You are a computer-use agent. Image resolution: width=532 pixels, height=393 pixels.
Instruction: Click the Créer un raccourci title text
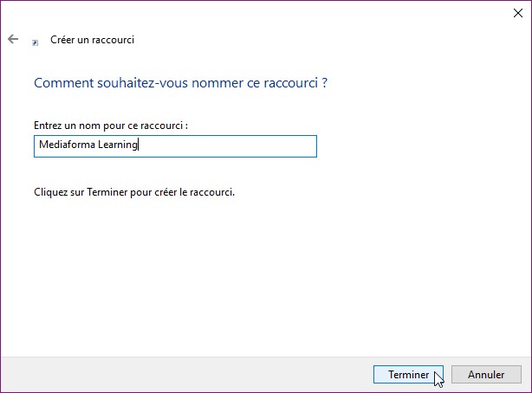(x=93, y=40)
